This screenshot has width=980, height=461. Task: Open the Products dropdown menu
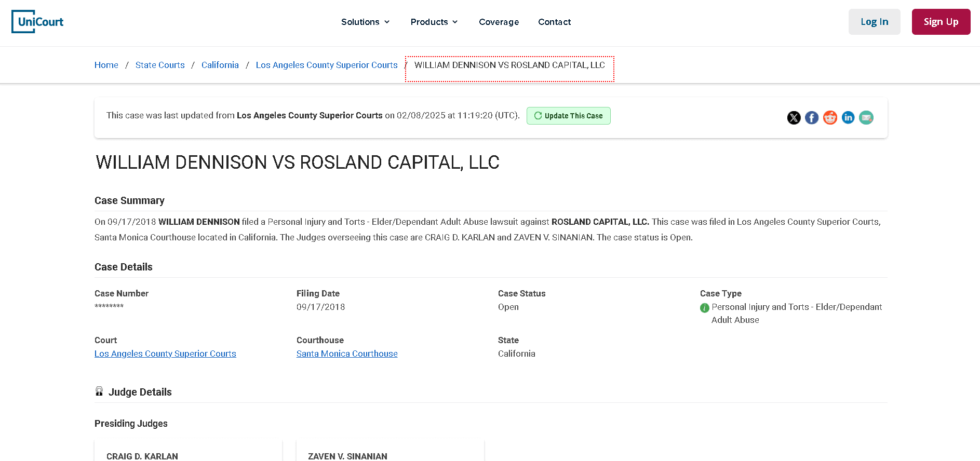(434, 22)
